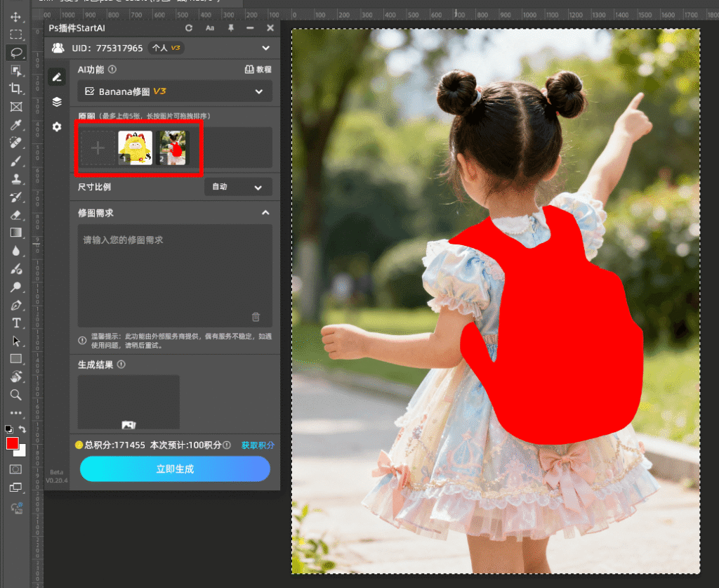The width and height of the screenshot is (719, 588).
Task: Open the Banana修图 function dropdown
Action: coord(174,91)
